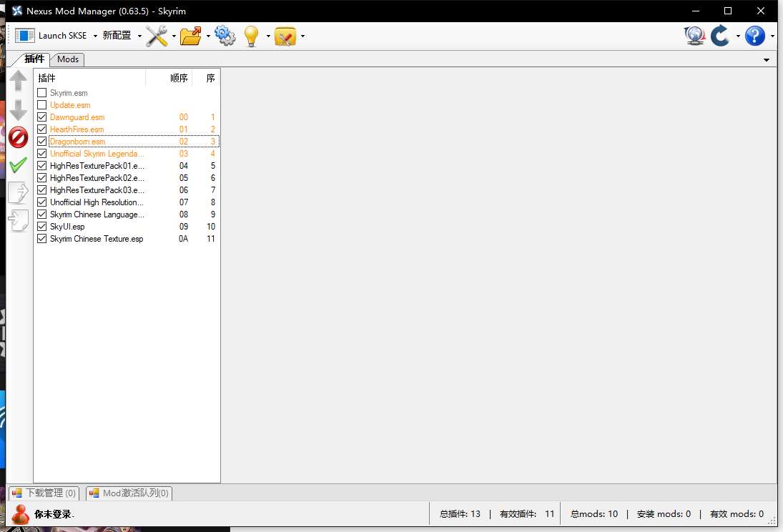Open the Launch SKSE dropdown arrow
Image resolution: width=783 pixels, height=532 pixels.
(95, 36)
